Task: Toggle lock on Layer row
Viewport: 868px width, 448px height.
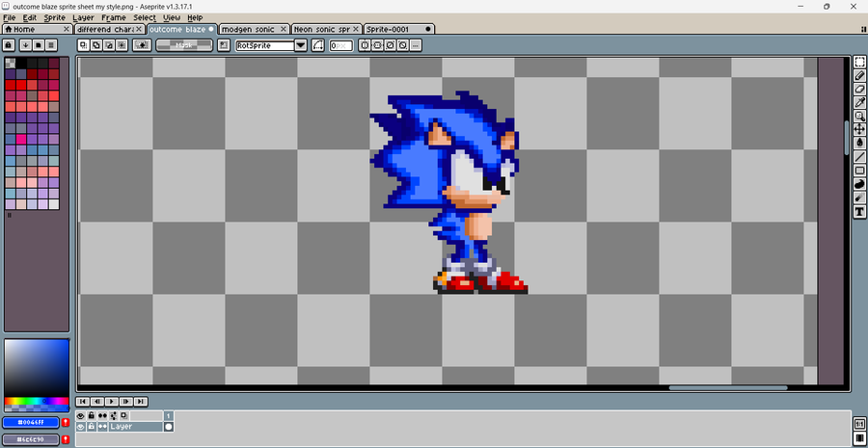Action: pos(92,427)
